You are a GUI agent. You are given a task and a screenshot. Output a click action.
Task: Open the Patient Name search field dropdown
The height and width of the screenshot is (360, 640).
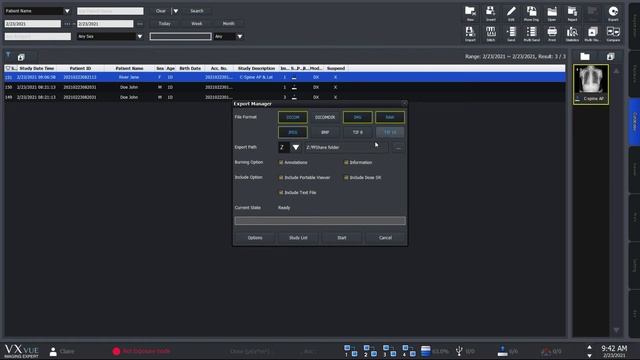[67, 11]
